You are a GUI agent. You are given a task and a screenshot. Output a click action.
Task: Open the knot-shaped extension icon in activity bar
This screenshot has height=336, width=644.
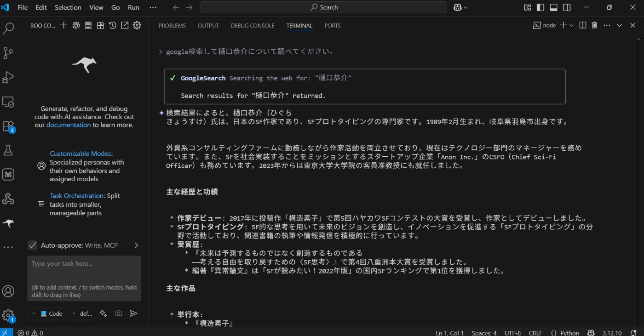[8, 199]
